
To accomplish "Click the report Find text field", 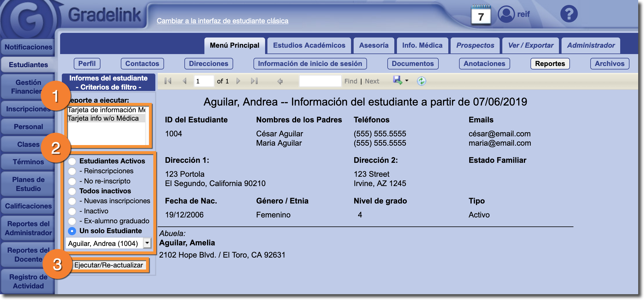I will [x=320, y=81].
